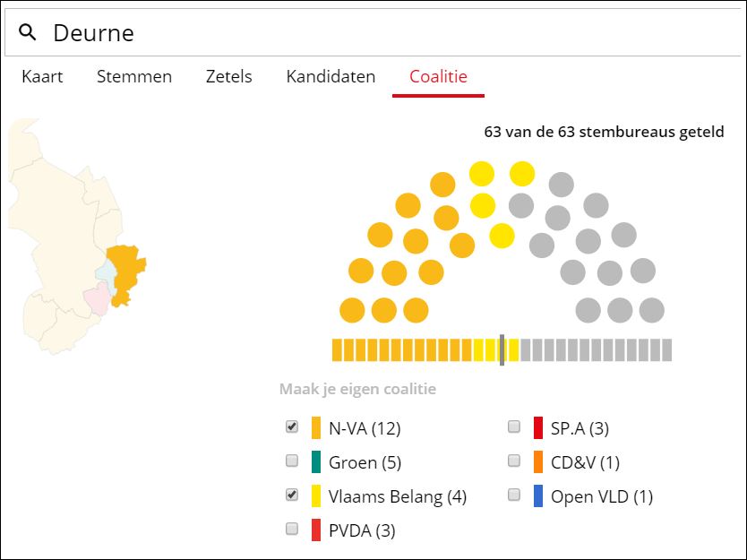Uncheck the N-VA coalition checkbox

(x=292, y=427)
